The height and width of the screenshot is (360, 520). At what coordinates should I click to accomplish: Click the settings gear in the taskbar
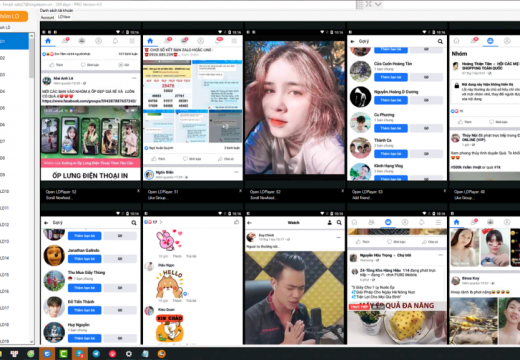(129, 354)
